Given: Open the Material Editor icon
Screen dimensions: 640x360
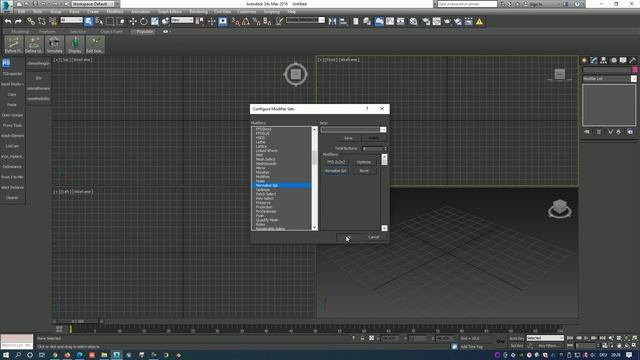Looking at the screenshot, I should (413, 21).
